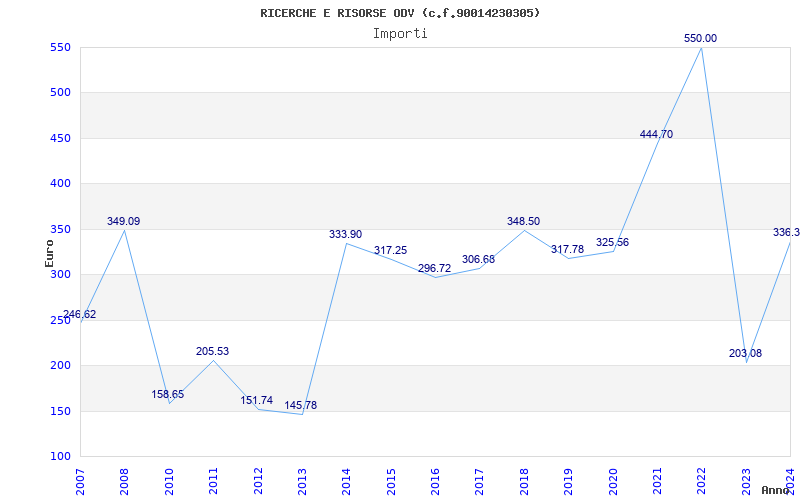This screenshot has width=800, height=500.
Task: Click the 2023 x-axis year label
Action: pyautogui.click(x=746, y=481)
